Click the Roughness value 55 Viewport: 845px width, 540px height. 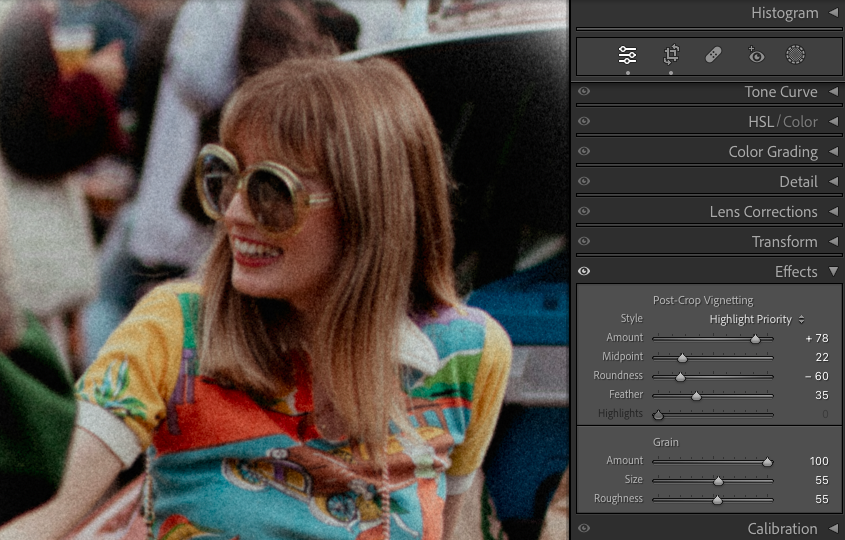point(822,499)
